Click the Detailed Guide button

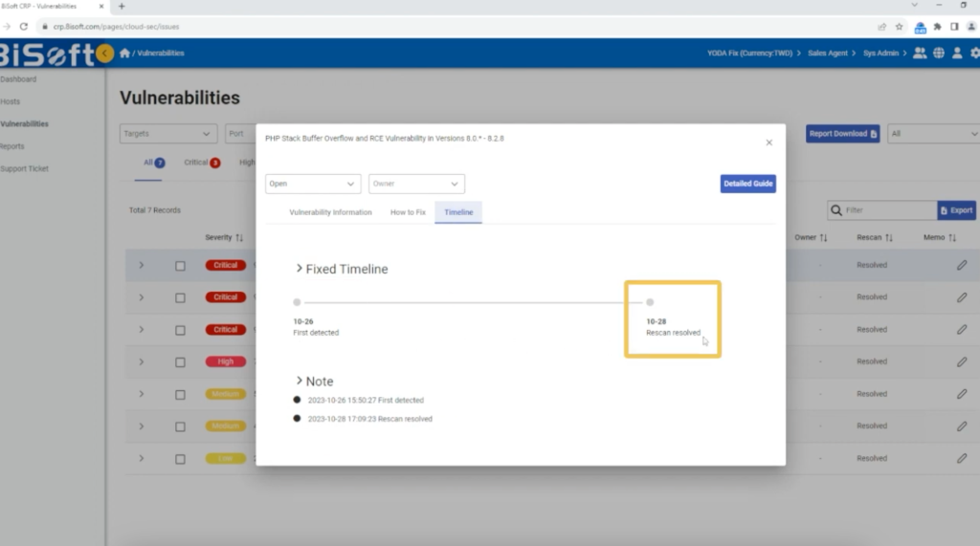click(x=748, y=184)
